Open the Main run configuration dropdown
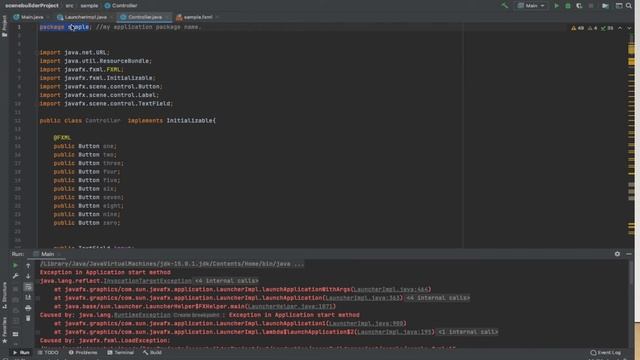Viewport: 640px width, 360px height. [531, 6]
